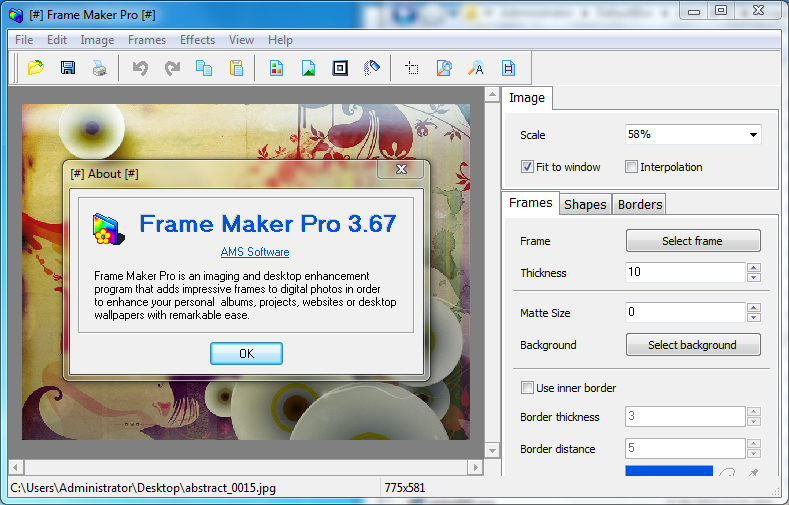This screenshot has height=505, width=789.
Task: Click the Frame Maker Pro 3.67 title text
Action: coord(268,224)
